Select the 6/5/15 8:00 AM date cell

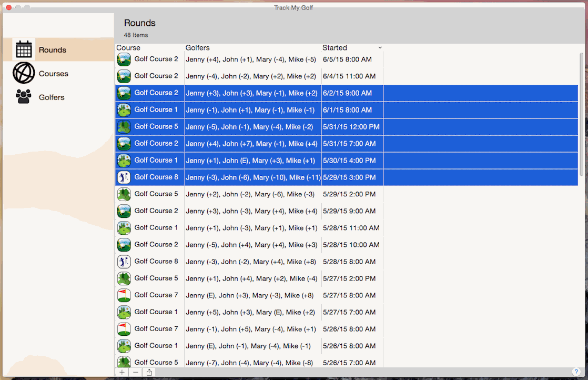[347, 59]
